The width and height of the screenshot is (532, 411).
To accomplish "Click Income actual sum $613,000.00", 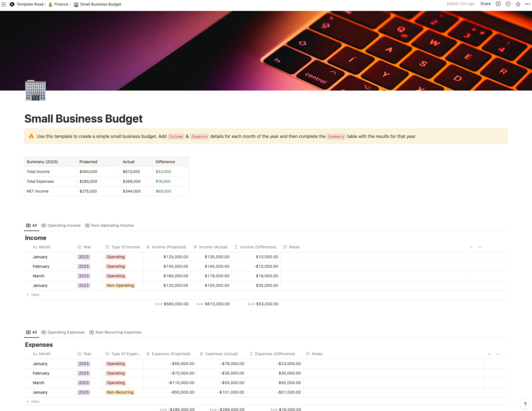I will tap(213, 304).
